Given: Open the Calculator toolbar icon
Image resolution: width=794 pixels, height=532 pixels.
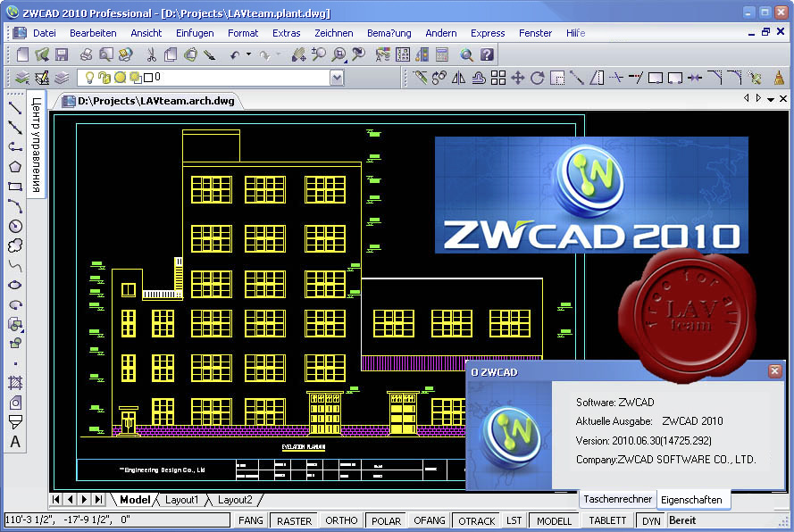Looking at the screenshot, I should [442, 54].
